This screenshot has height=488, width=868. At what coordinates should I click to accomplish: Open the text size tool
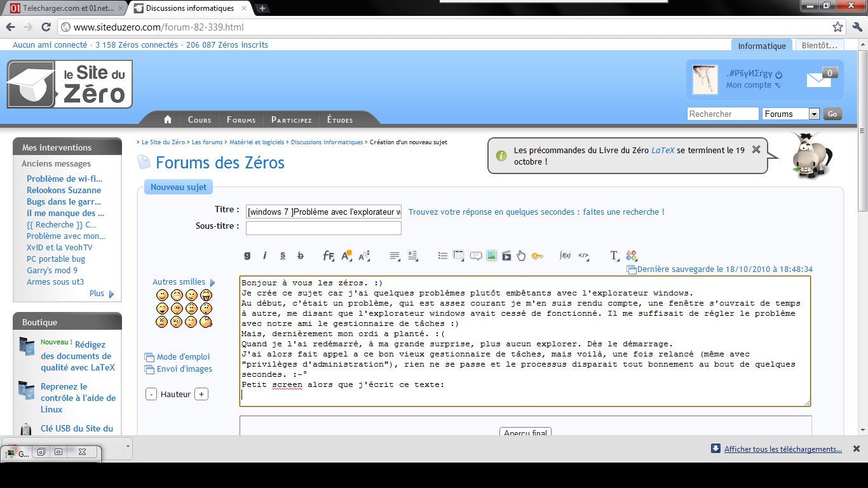point(364,255)
